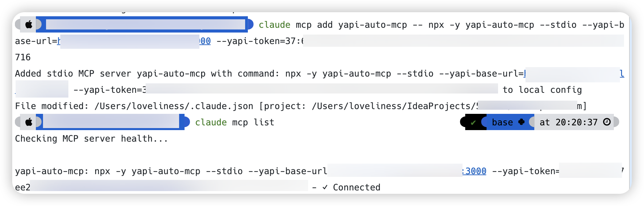Click the Apple logo beside 'claude mcp list'
The height and width of the screenshot is (206, 644).
coord(29,122)
